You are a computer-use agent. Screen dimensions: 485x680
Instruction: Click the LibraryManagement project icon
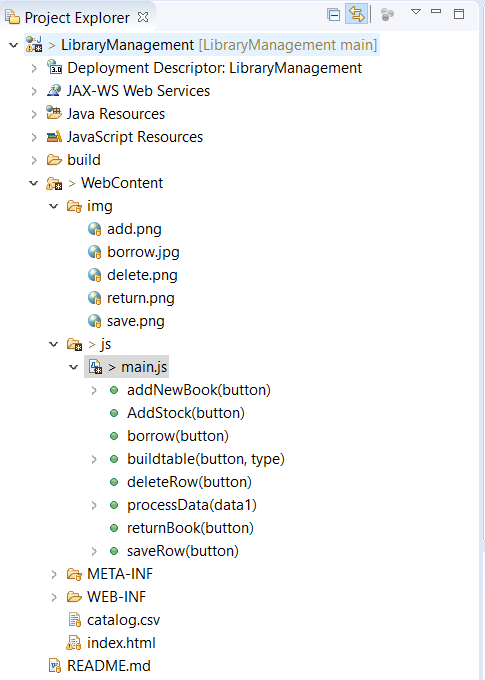[34, 45]
